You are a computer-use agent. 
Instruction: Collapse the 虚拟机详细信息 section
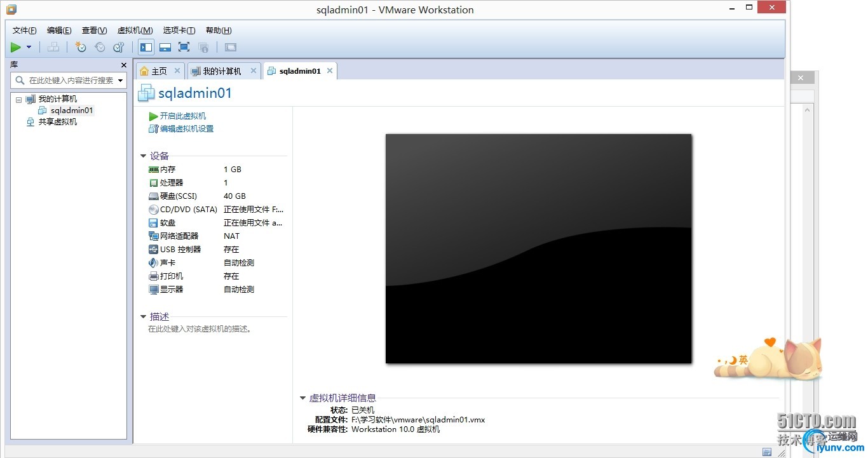[303, 398]
